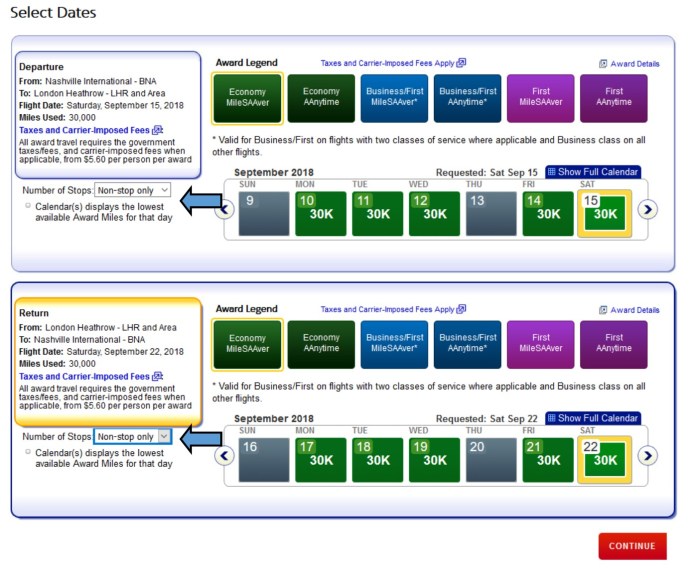Click previous week arrow in Departure calendar
Image resolution: width=690 pixels, height=571 pixels.
[225, 209]
